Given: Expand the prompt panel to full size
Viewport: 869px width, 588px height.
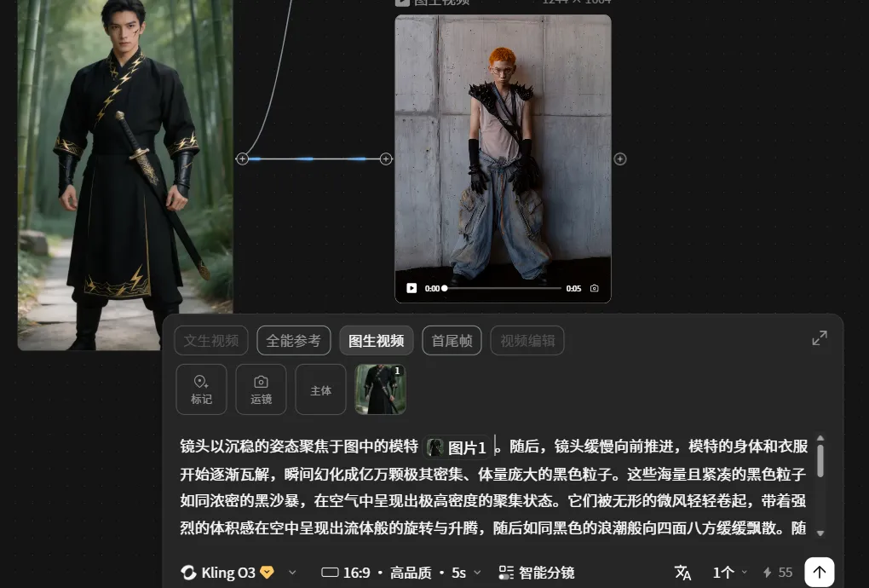Looking at the screenshot, I should (x=820, y=338).
